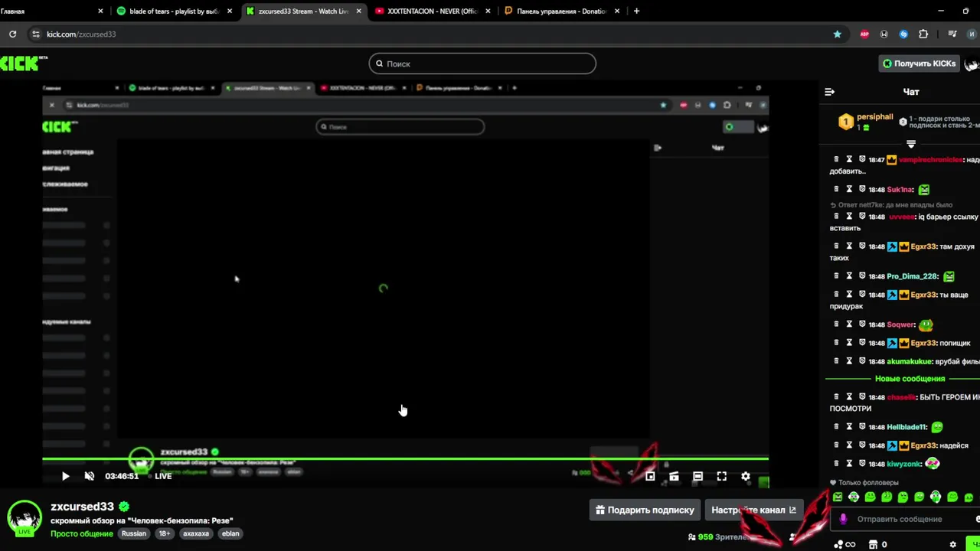Timeout Egxr33 on the 'попищик' message
The width and height of the screenshot is (980, 551).
[849, 343]
